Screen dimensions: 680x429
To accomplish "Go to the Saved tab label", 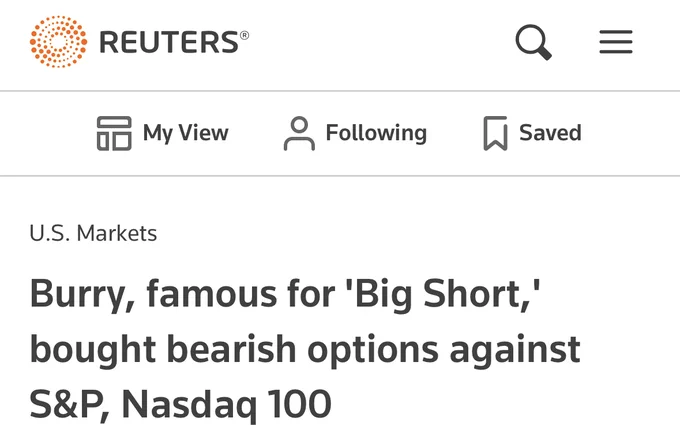I will [550, 133].
